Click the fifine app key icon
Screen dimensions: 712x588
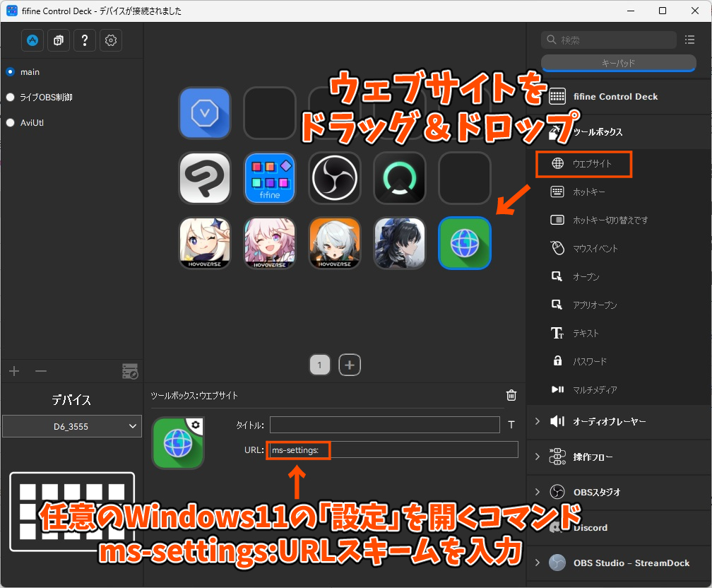point(269,179)
